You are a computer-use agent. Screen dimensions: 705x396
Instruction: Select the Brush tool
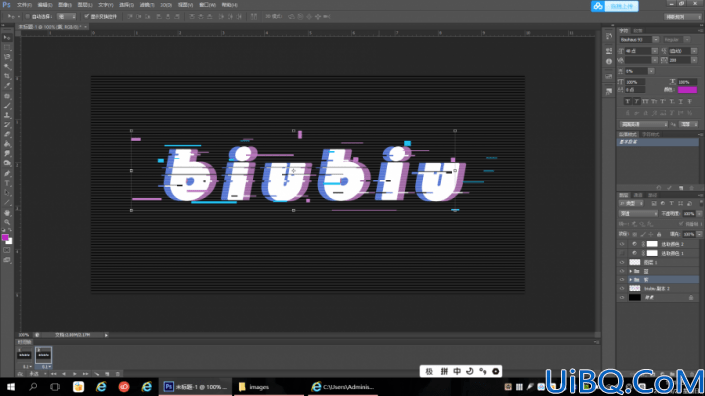pyautogui.click(x=7, y=106)
